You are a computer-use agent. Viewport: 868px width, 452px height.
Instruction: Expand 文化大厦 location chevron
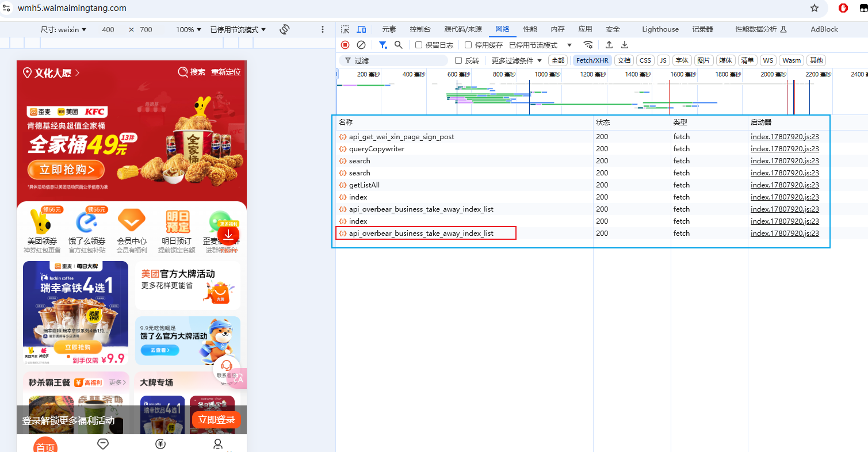click(77, 73)
